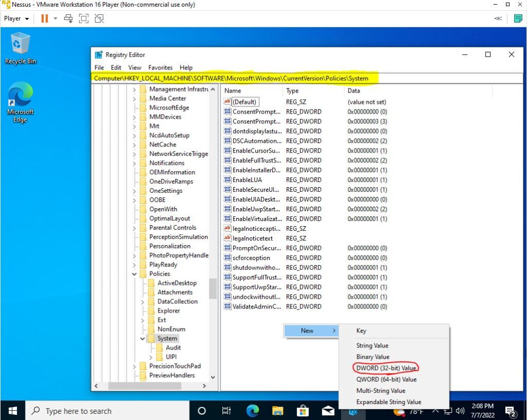Click the scforceoption DWORD value icon
Viewport: 527px width, 420px height.
coord(227,258)
